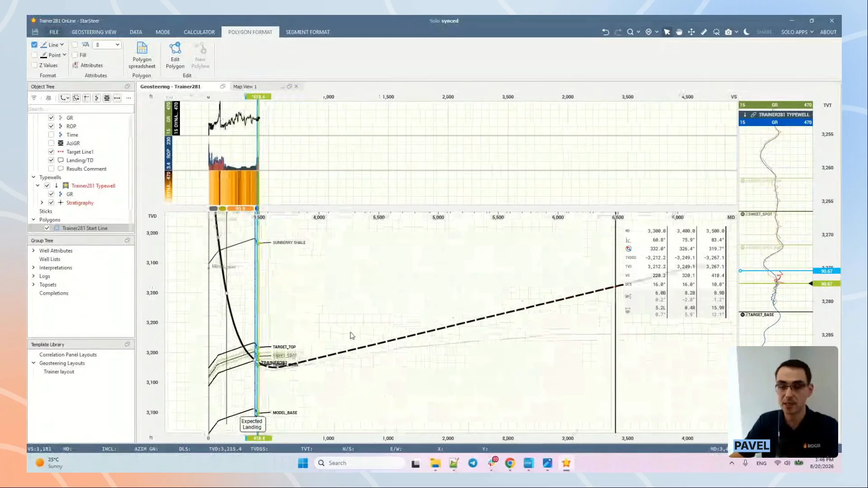This screenshot has height=488, width=868.
Task: Click the Windows taskbar Search box
Action: point(359,463)
